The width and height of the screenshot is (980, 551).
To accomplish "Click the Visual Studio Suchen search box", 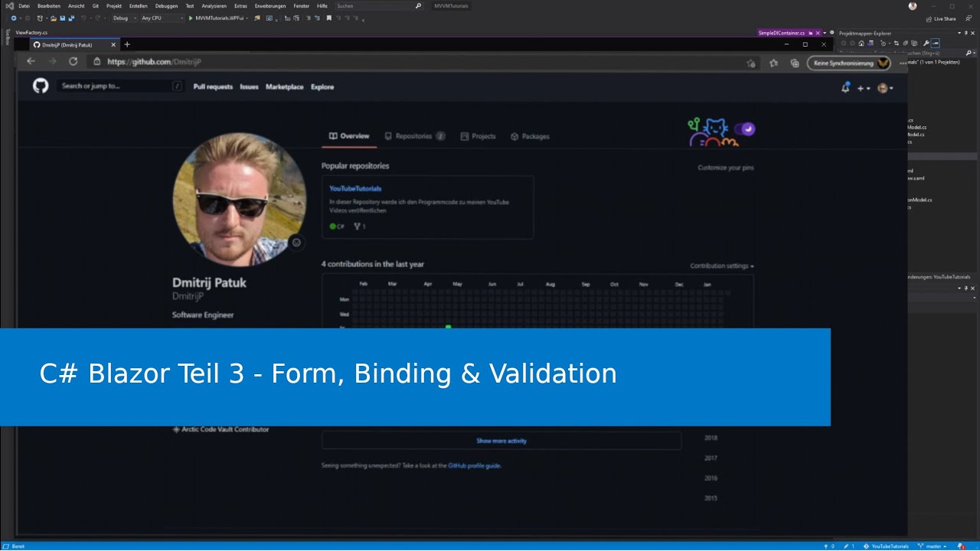I will (378, 6).
